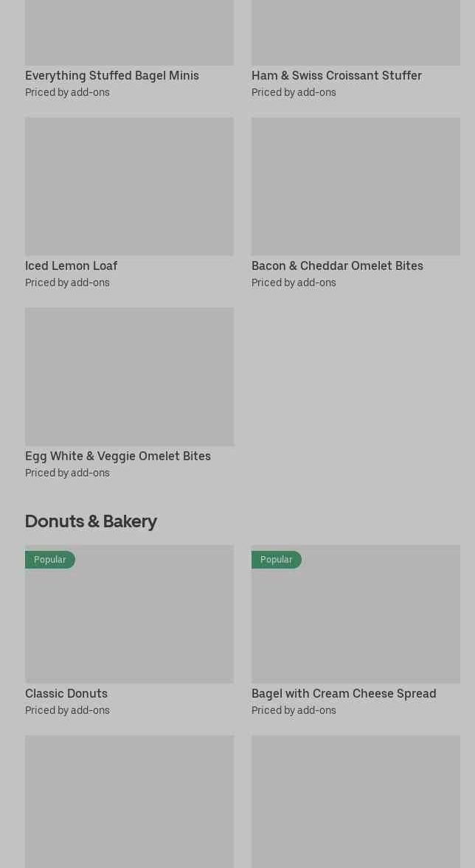The height and width of the screenshot is (868, 475).
Task: Click the Donuts & Bakery section heading
Action: click(91, 521)
